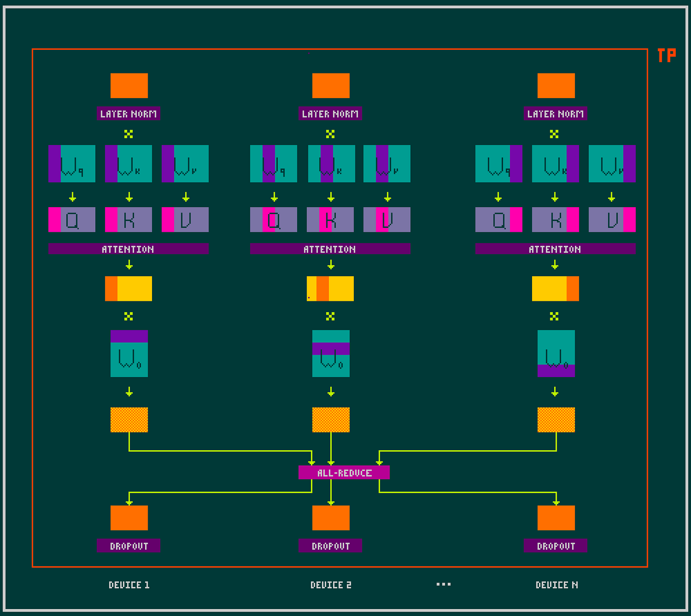691x616 pixels.
Task: Select the Wq weight block in Device 2 column
Action: click(x=274, y=164)
